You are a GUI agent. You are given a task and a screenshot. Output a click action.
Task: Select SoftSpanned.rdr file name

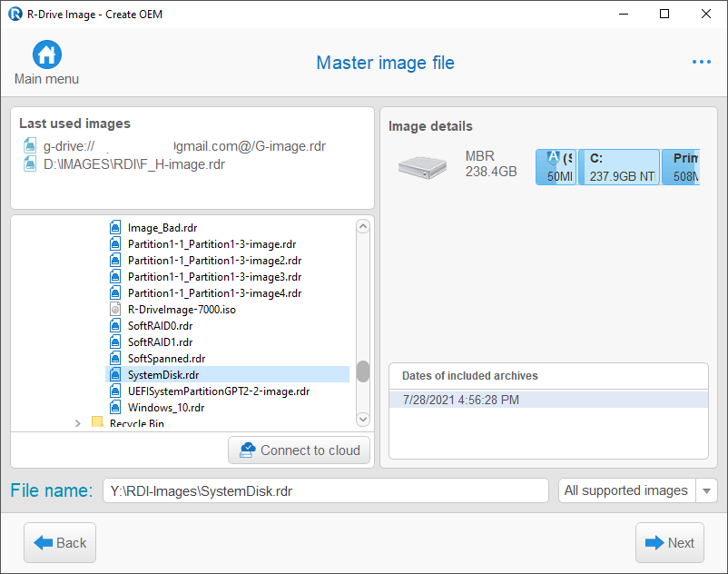tap(167, 359)
